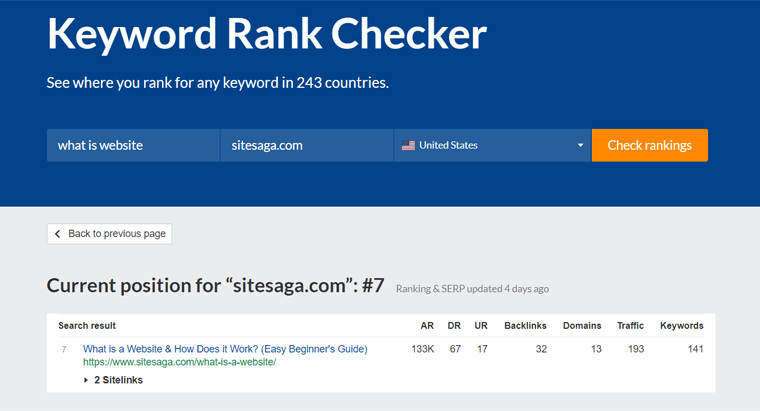Click the Keyword Rank Checker title
This screenshot has width=760, height=411.
point(267,34)
